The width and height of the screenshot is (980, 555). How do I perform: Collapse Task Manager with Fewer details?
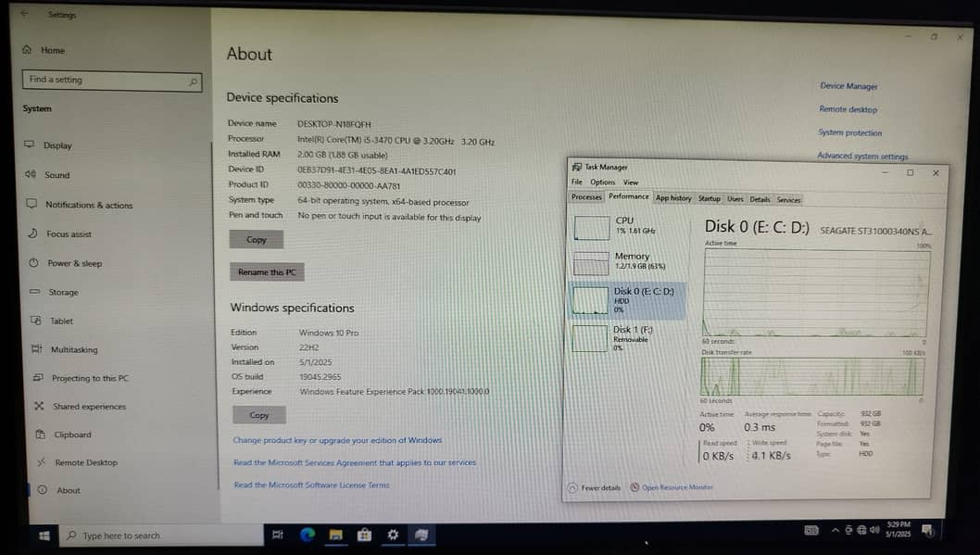[x=595, y=487]
